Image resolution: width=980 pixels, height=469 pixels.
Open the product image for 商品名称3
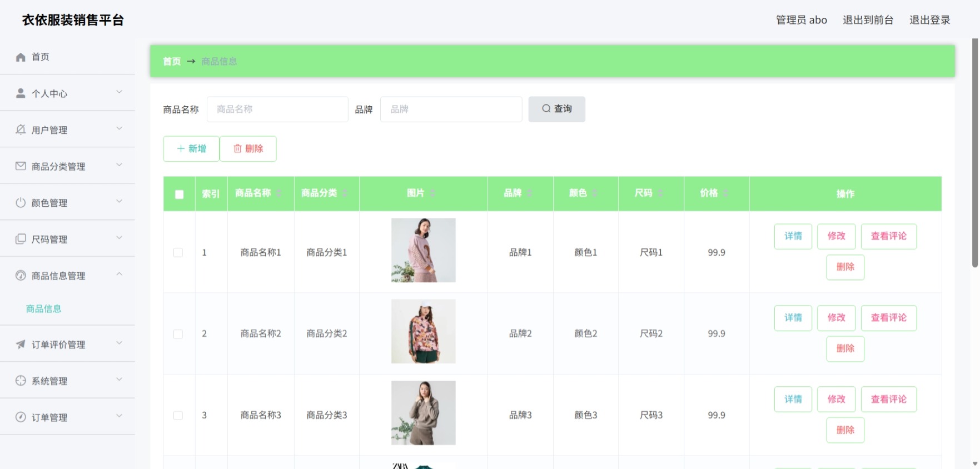424,413
